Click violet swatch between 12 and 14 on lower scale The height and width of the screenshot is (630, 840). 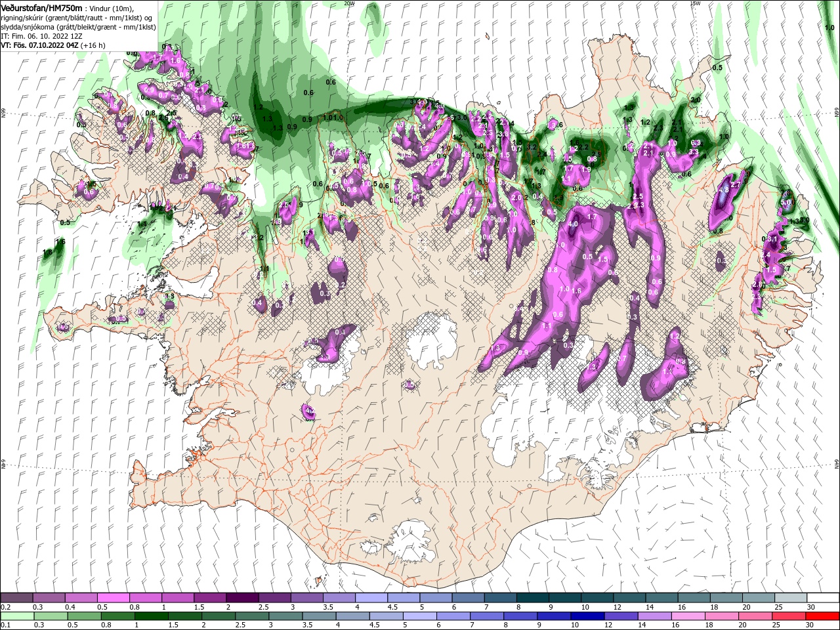click(621, 616)
